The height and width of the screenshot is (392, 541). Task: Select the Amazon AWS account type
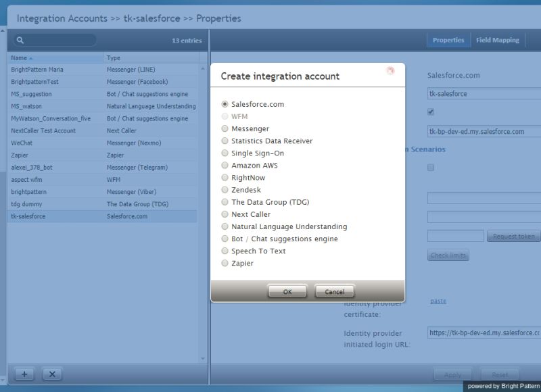[224, 166]
